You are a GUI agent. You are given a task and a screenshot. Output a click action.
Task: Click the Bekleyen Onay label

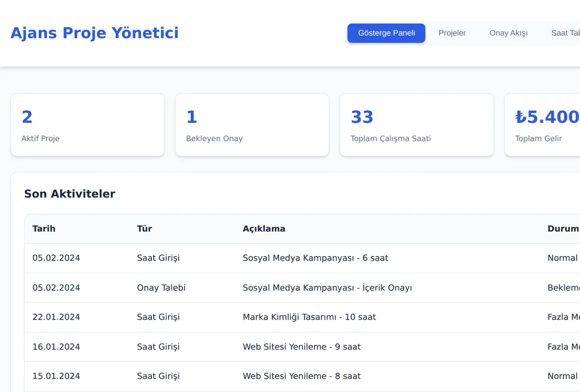[x=214, y=138]
